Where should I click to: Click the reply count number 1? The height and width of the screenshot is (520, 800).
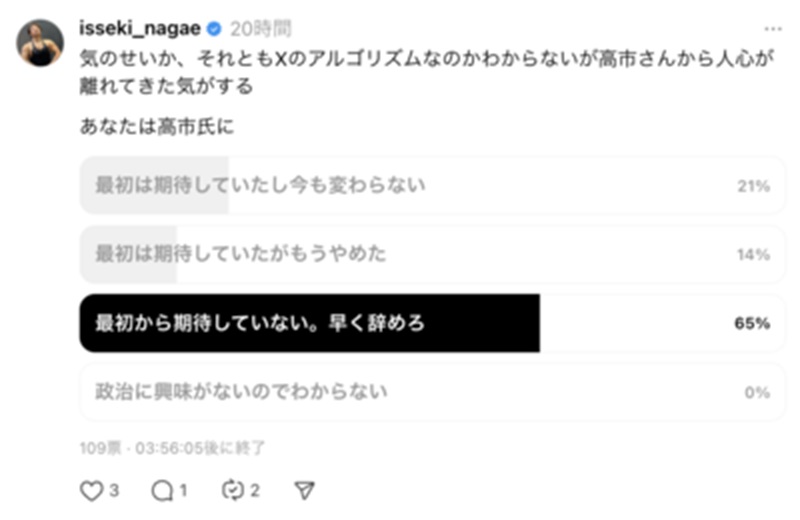pos(184,490)
